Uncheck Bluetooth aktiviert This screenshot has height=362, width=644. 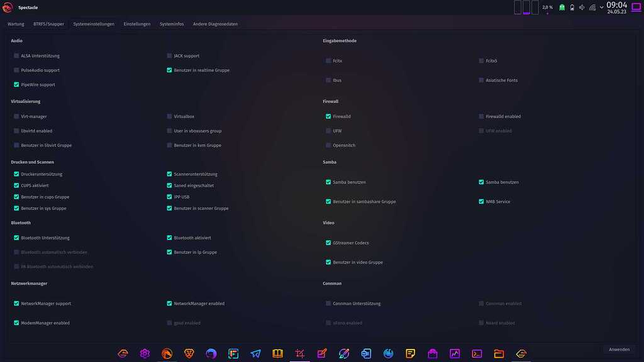[x=169, y=238]
